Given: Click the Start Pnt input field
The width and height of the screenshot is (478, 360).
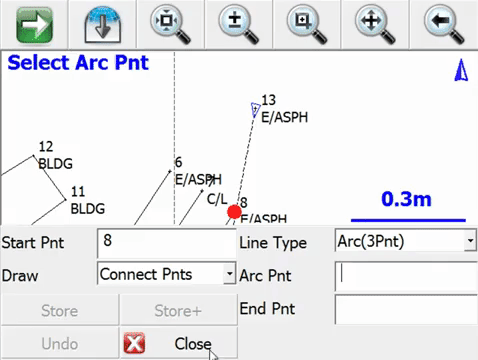Looking at the screenshot, I should coord(167,243).
